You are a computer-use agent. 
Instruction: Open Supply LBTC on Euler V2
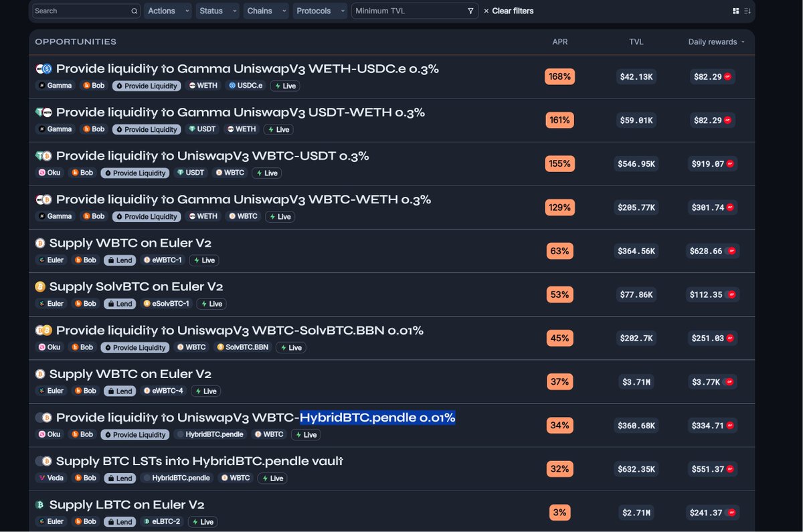[x=127, y=505]
